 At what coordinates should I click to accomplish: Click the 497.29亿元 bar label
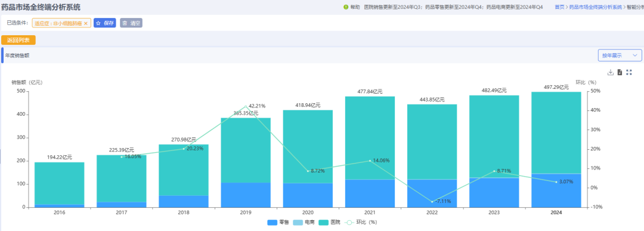click(556, 87)
